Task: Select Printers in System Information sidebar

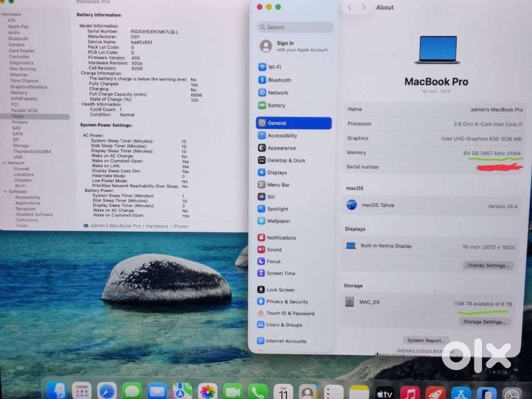Action: pos(20,122)
